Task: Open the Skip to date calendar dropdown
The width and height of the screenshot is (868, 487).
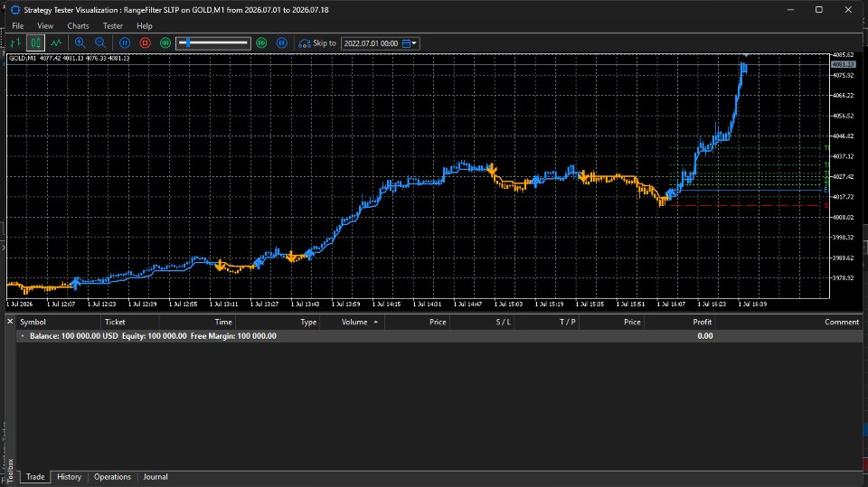Action: point(410,43)
